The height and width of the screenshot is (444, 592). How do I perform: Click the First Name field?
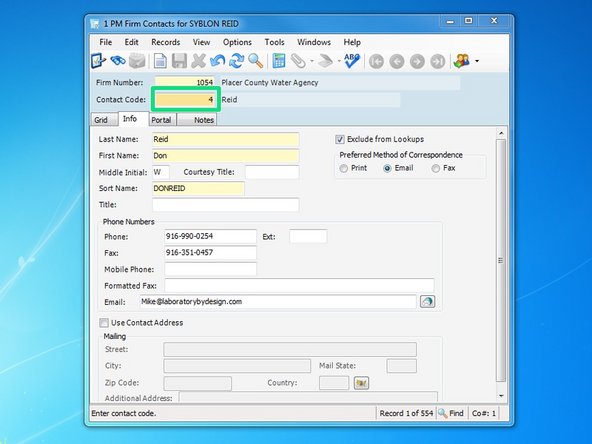tap(226, 156)
